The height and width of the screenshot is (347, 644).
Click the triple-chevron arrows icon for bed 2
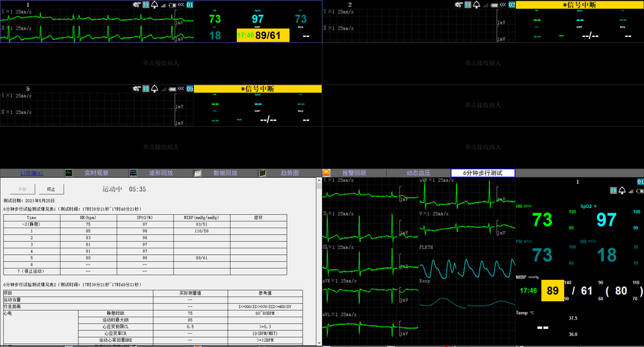coord(503,5)
